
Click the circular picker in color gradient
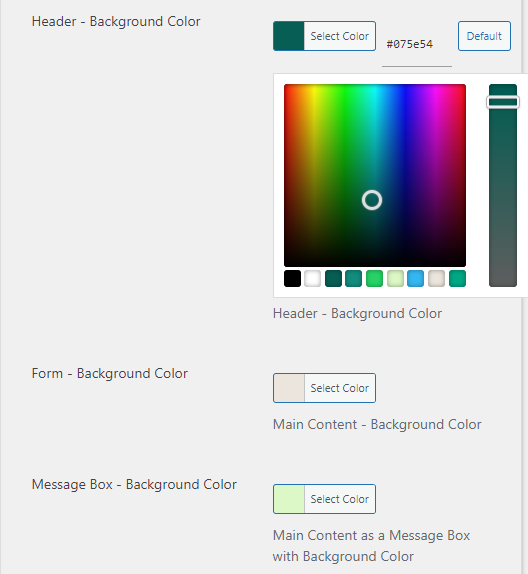372,200
